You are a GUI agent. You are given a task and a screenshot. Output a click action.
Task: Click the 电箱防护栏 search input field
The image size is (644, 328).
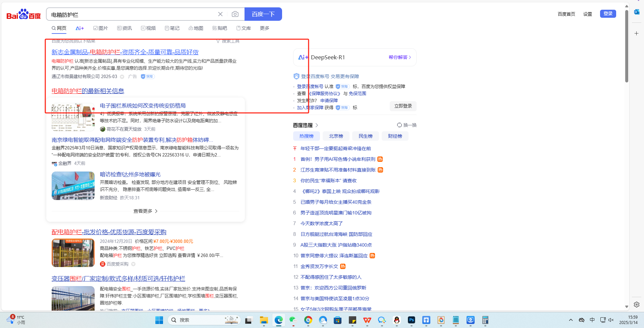pos(131,14)
